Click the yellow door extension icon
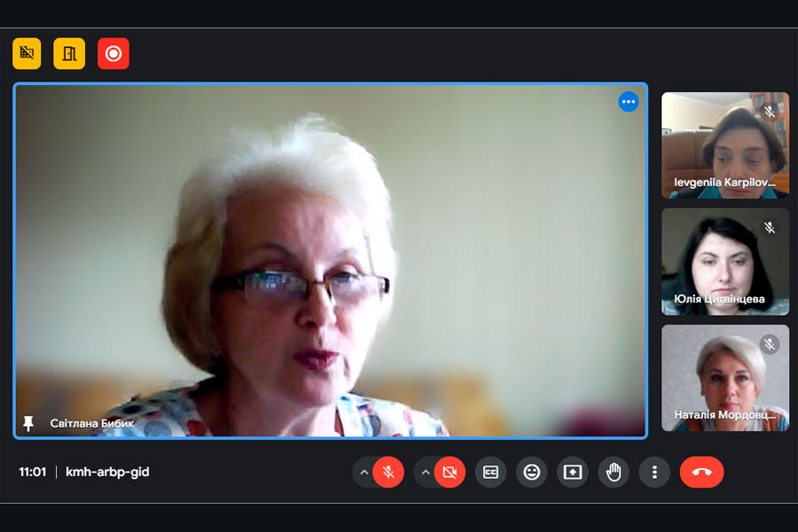Viewport: 798px width, 532px height. click(69, 53)
